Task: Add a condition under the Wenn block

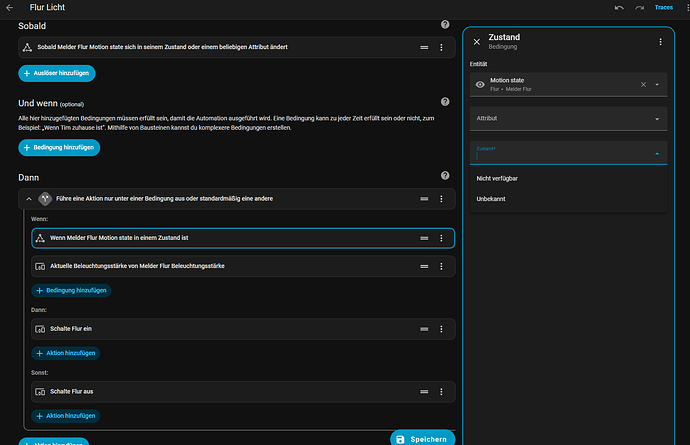Action: pyautogui.click(x=71, y=291)
